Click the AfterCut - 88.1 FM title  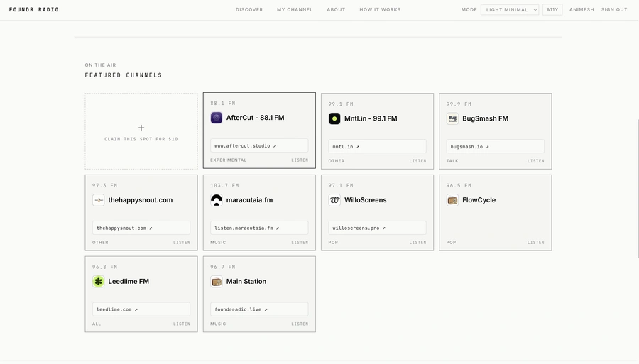(255, 118)
